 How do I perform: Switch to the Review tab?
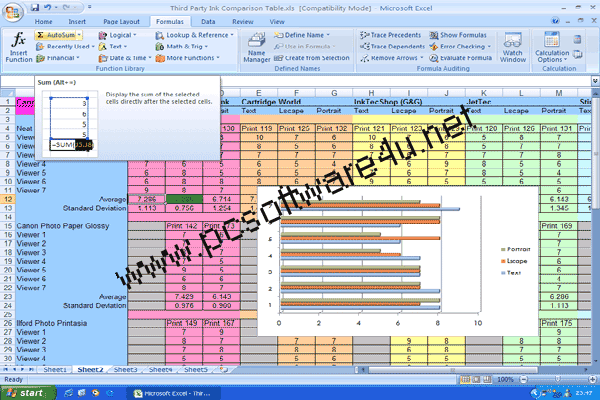click(243, 22)
